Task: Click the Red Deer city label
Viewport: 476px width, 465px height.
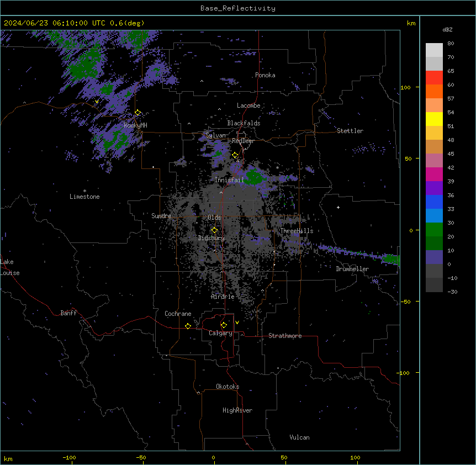Action: [243, 141]
